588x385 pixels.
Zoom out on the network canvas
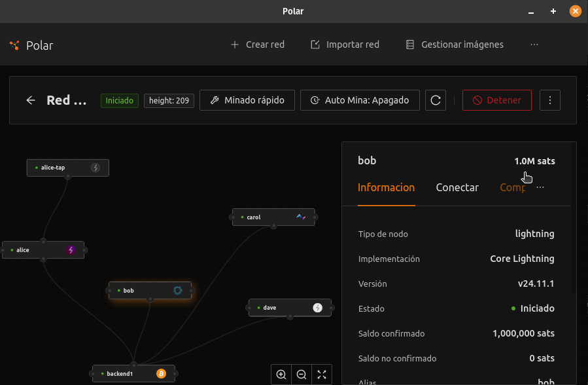(302, 375)
